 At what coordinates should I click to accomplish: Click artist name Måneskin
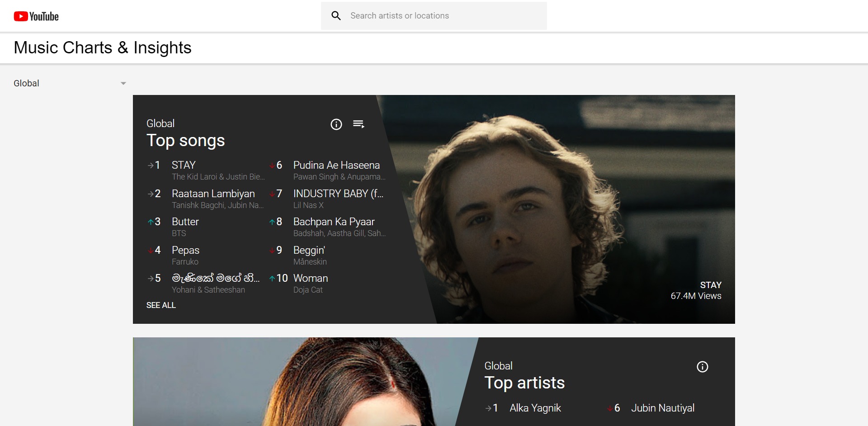pyautogui.click(x=310, y=262)
